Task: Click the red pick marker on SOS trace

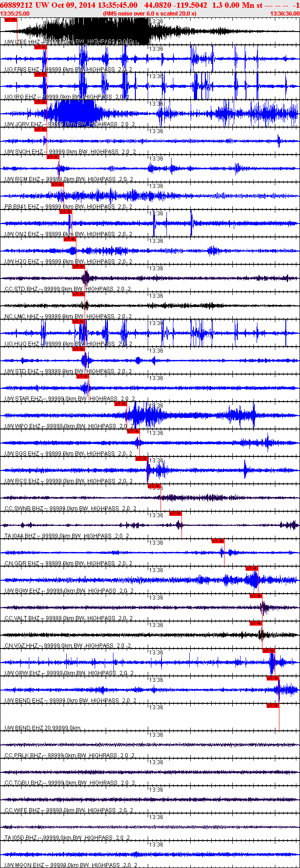Action: (x=133, y=431)
